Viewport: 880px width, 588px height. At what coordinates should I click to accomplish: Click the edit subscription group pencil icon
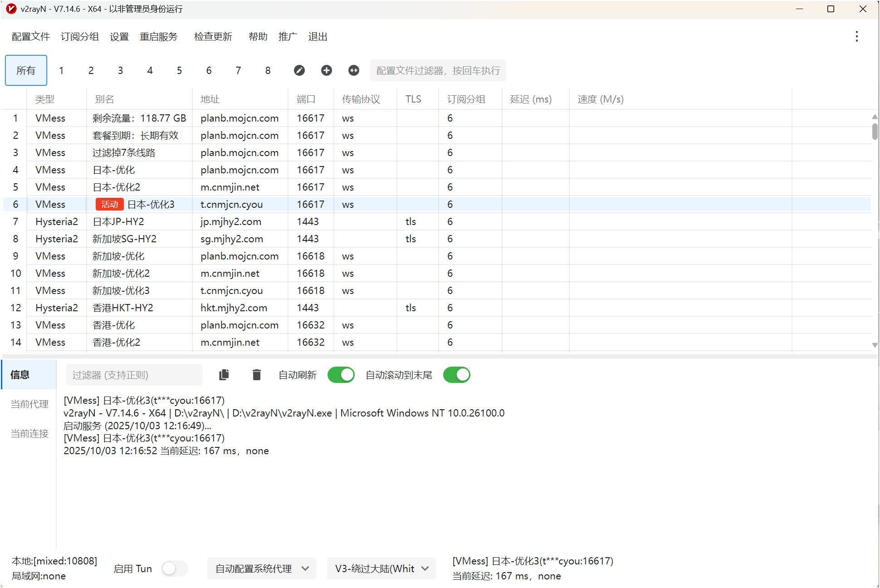[x=299, y=70]
